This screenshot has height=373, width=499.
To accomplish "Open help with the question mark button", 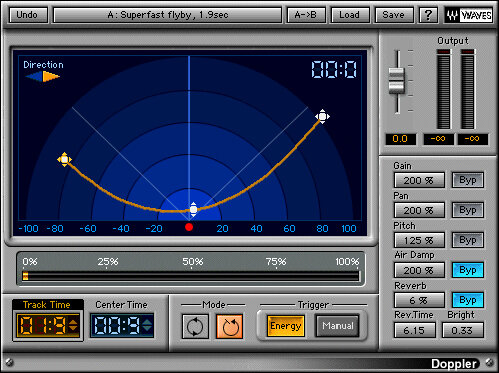I will [428, 15].
